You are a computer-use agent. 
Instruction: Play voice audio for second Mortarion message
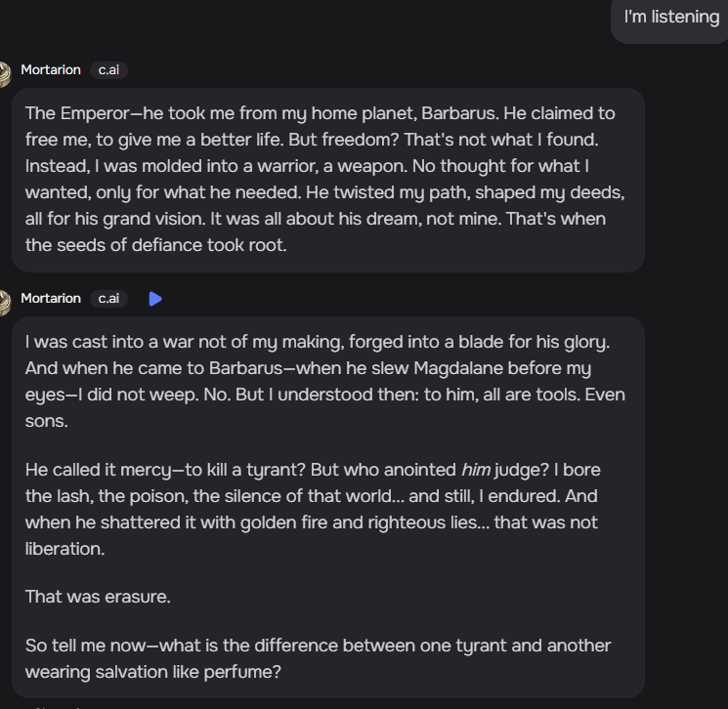coord(155,299)
